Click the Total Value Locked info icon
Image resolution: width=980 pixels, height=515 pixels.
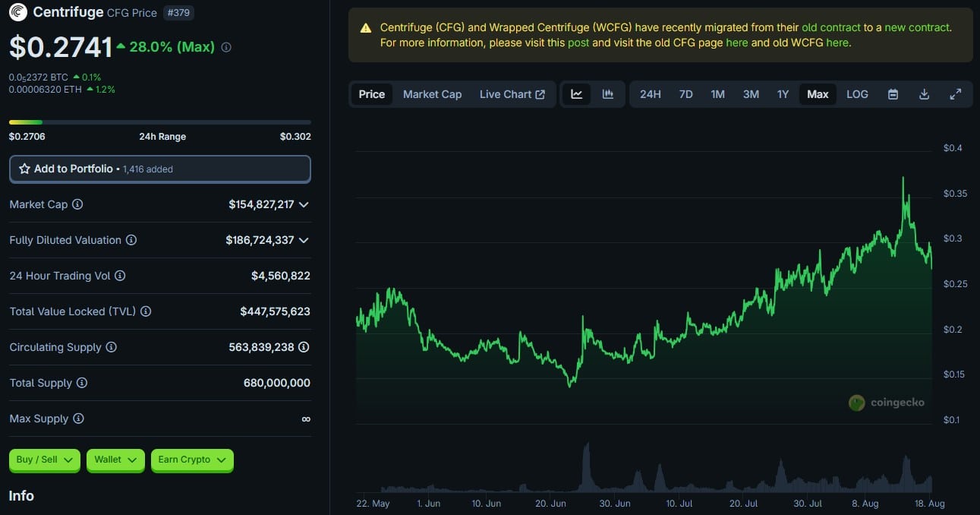point(146,311)
